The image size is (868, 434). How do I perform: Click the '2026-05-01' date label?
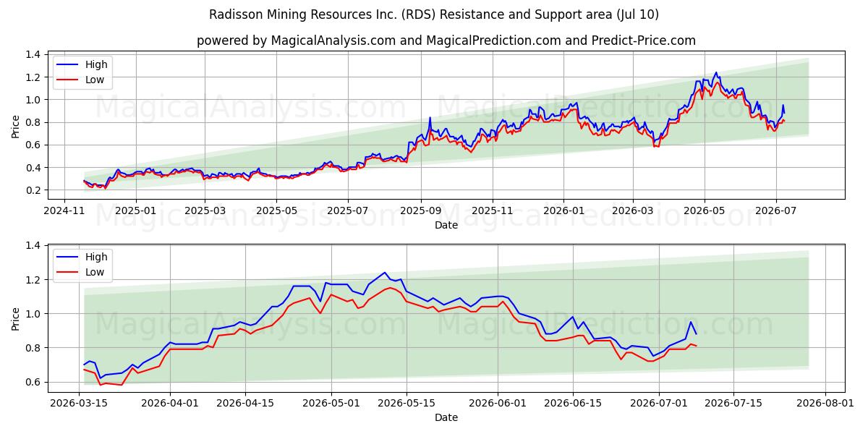point(331,403)
